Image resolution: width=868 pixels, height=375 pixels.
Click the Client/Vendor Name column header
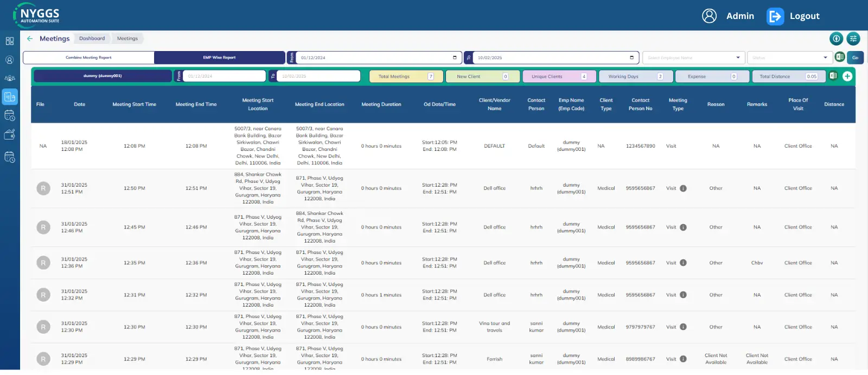coord(495,104)
